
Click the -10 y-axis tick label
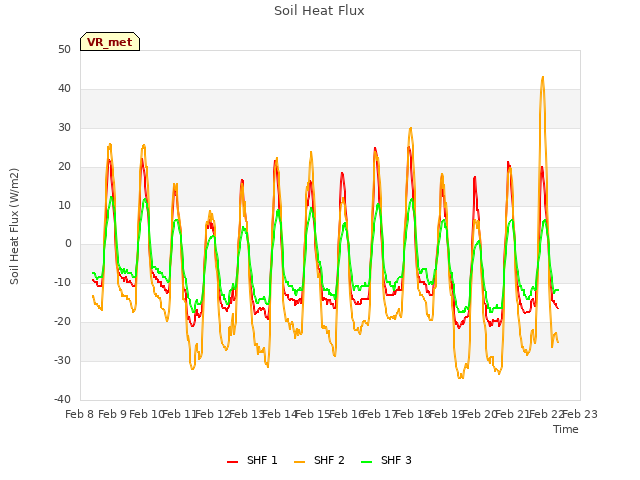pyautogui.click(x=62, y=282)
